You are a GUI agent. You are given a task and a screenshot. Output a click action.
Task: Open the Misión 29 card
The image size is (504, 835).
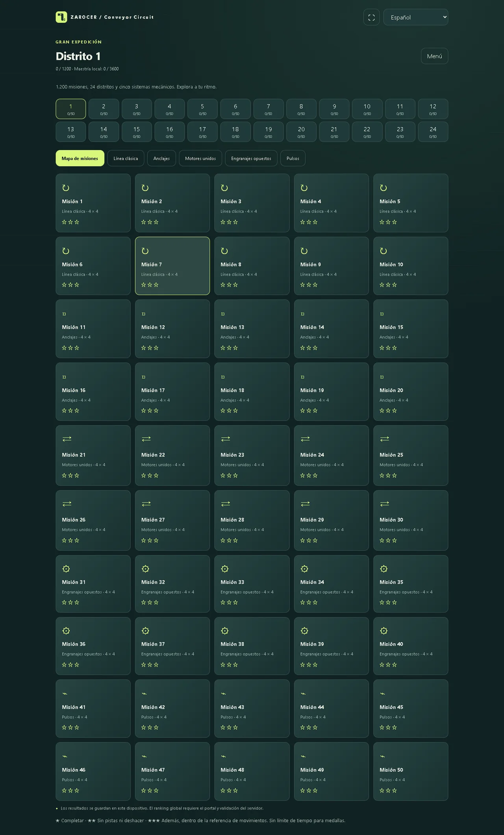click(331, 520)
